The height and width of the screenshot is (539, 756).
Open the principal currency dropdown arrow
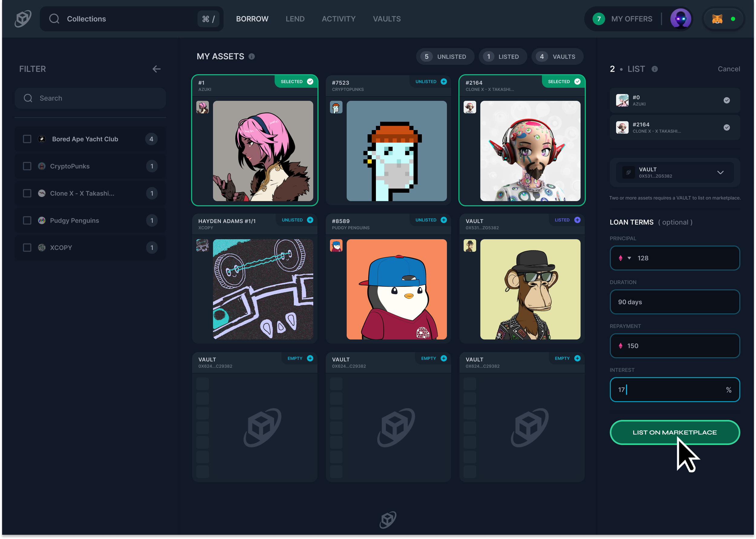pos(629,258)
